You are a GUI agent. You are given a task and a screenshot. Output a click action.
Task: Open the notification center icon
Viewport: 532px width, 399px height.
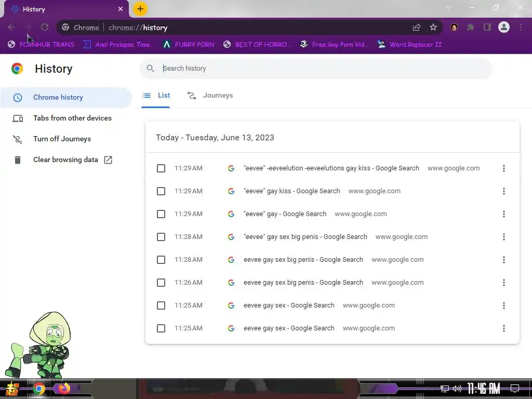coord(515,388)
